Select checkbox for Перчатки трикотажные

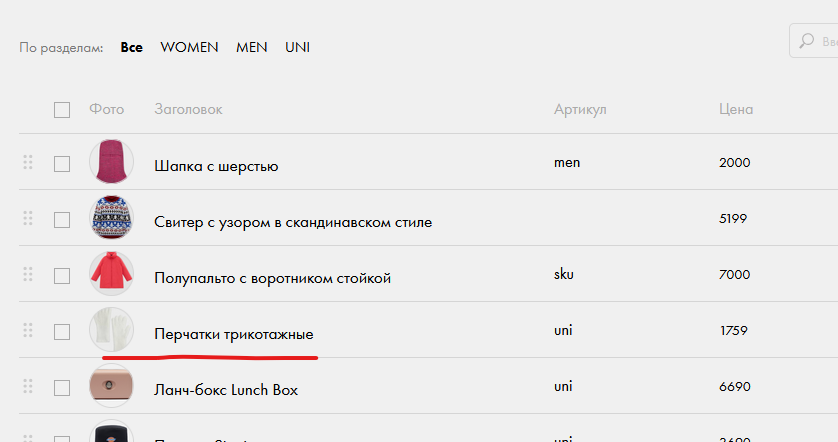[x=62, y=331]
